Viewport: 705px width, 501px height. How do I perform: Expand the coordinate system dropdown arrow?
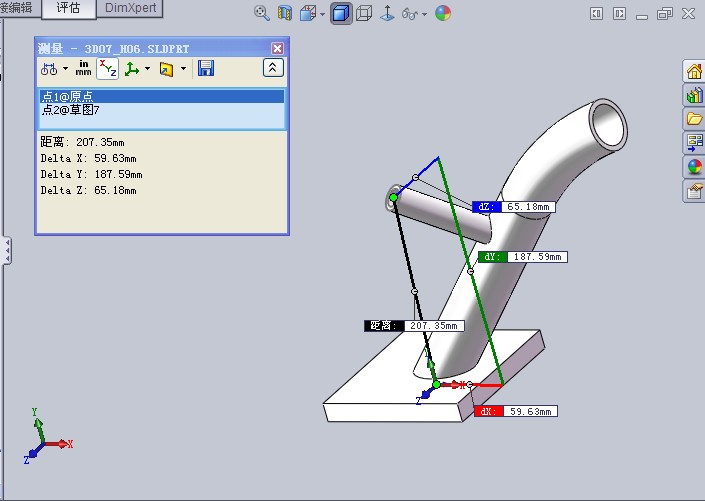(x=148, y=69)
